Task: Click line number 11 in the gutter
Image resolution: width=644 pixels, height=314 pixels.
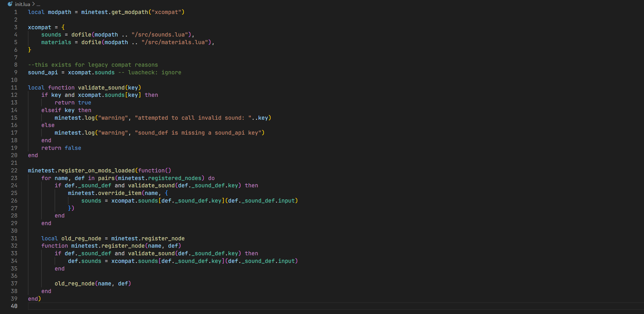Action: (14, 88)
